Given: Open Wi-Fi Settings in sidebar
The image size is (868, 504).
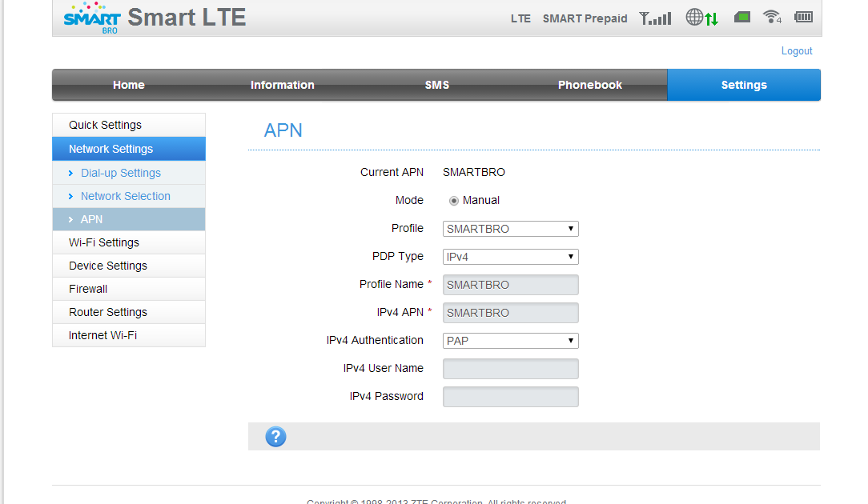Looking at the screenshot, I should (x=129, y=242).
